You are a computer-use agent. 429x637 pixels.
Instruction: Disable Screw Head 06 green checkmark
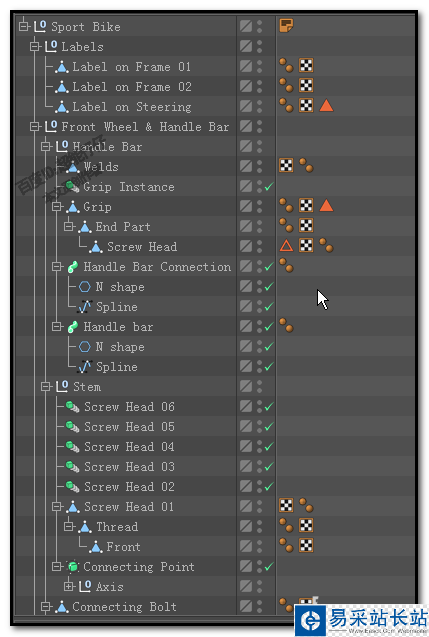(269, 406)
